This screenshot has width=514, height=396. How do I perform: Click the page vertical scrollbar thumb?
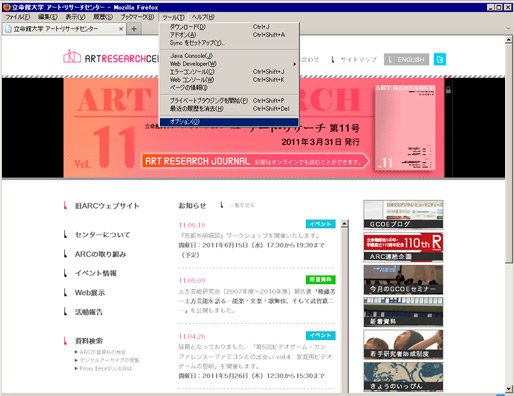point(509,153)
